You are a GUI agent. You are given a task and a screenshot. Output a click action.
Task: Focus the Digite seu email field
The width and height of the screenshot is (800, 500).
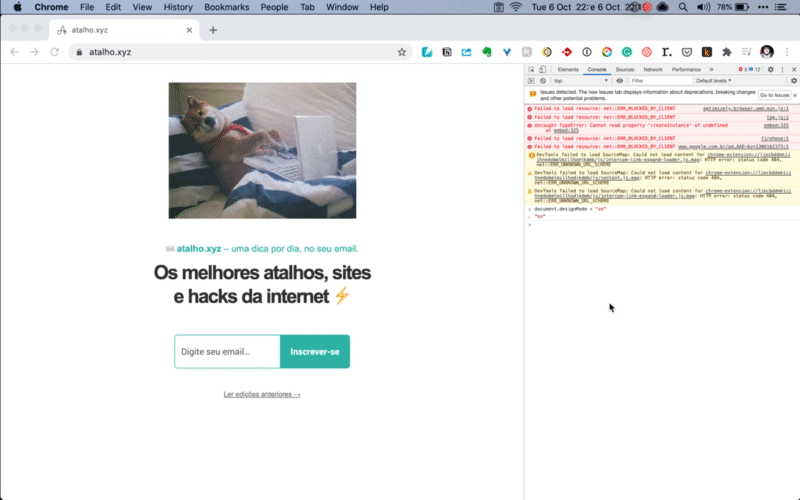227,352
